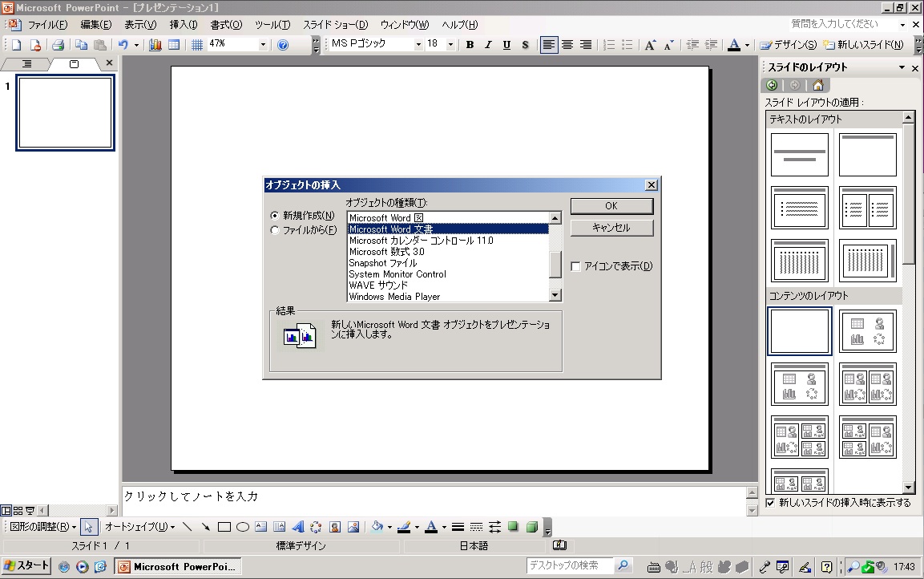The height and width of the screenshot is (579, 924).
Task: Insert WordArt from drawing toolbar
Action: (297, 527)
